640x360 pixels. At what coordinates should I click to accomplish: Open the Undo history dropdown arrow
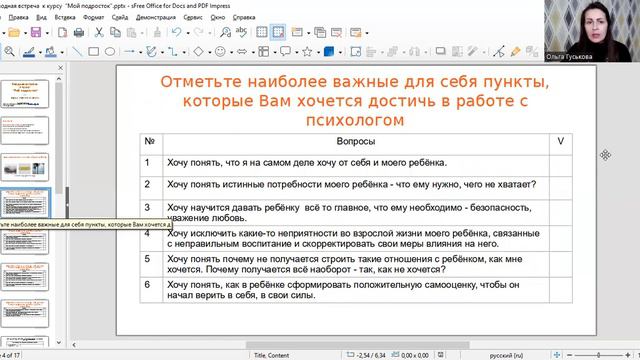click(188, 33)
